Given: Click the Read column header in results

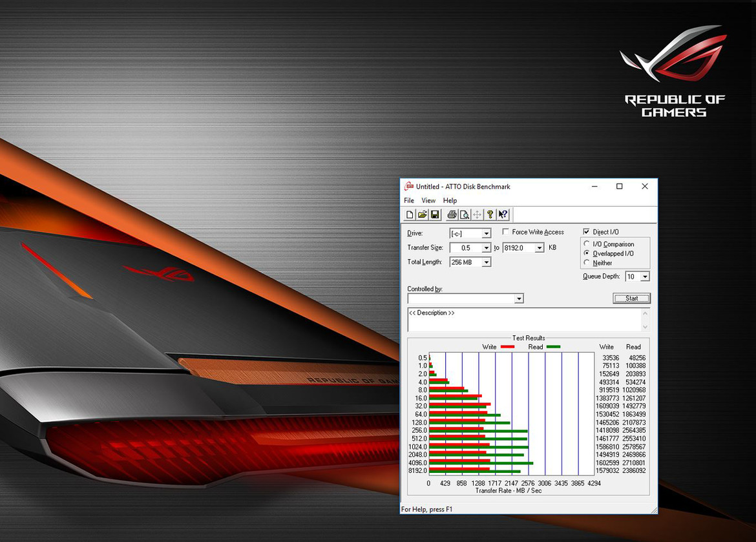Looking at the screenshot, I should click(x=633, y=347).
